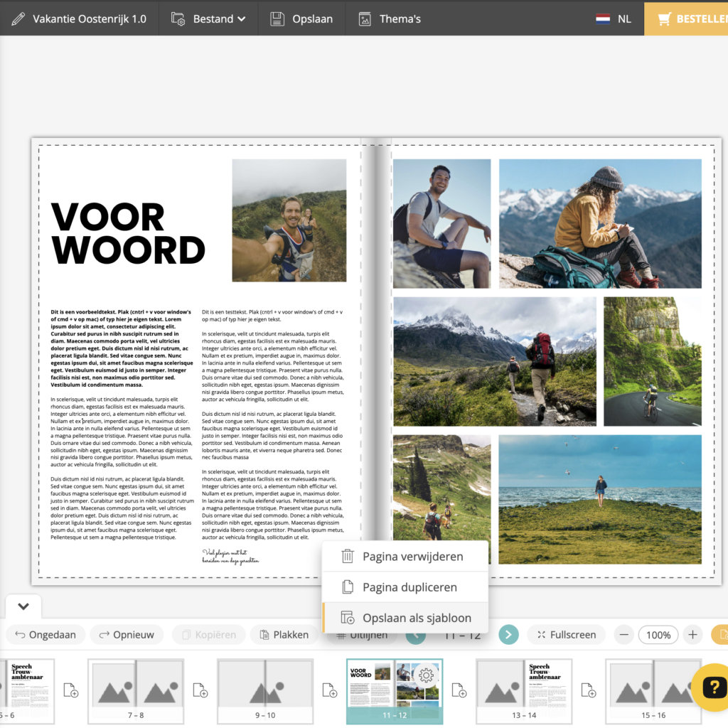Click the pencil icon beside Vakantie Oostenrijk 1.0
Image resolution: width=728 pixels, height=728 pixels.
click(x=18, y=19)
